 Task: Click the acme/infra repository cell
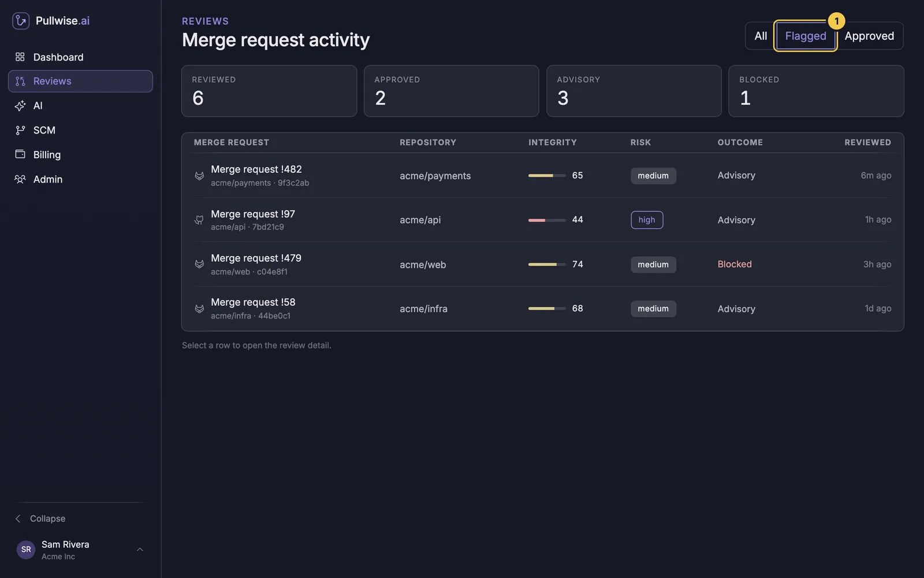(x=423, y=309)
